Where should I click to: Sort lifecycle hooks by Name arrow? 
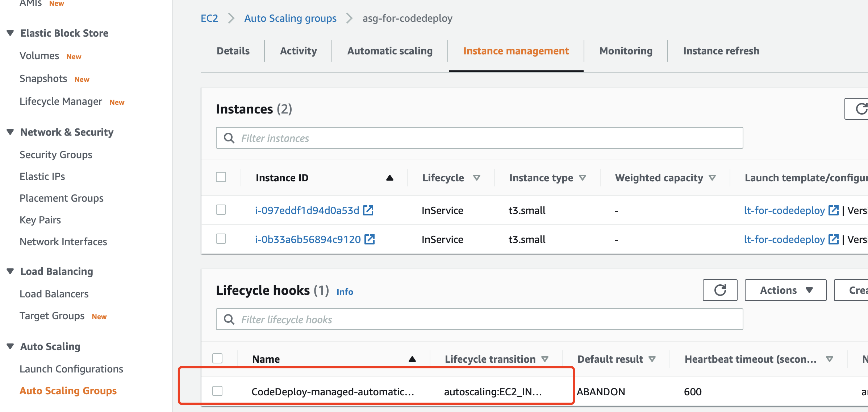412,359
